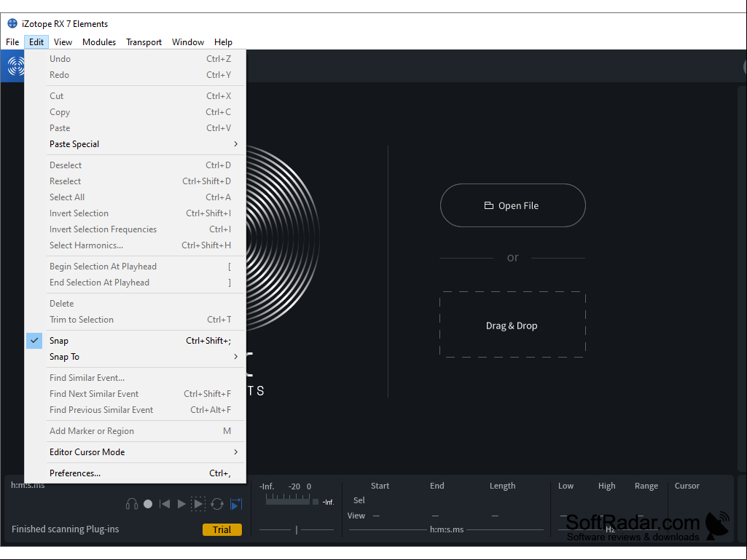Click the Drag & Drop area

coord(512,325)
